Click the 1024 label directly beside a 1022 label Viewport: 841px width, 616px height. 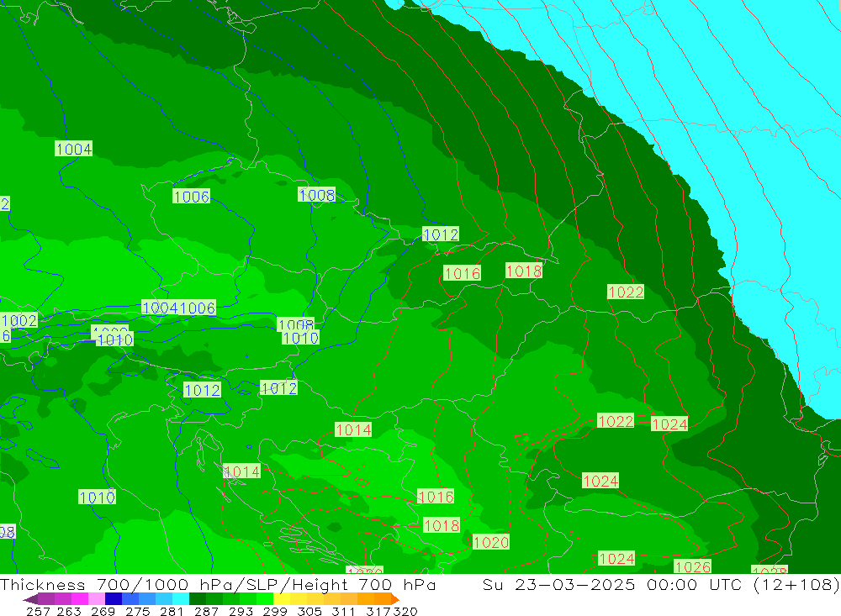tap(669, 424)
